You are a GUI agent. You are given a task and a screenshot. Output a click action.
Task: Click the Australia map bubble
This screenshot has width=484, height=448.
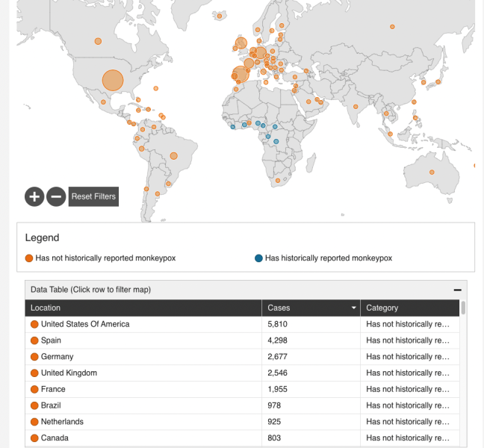point(432,172)
